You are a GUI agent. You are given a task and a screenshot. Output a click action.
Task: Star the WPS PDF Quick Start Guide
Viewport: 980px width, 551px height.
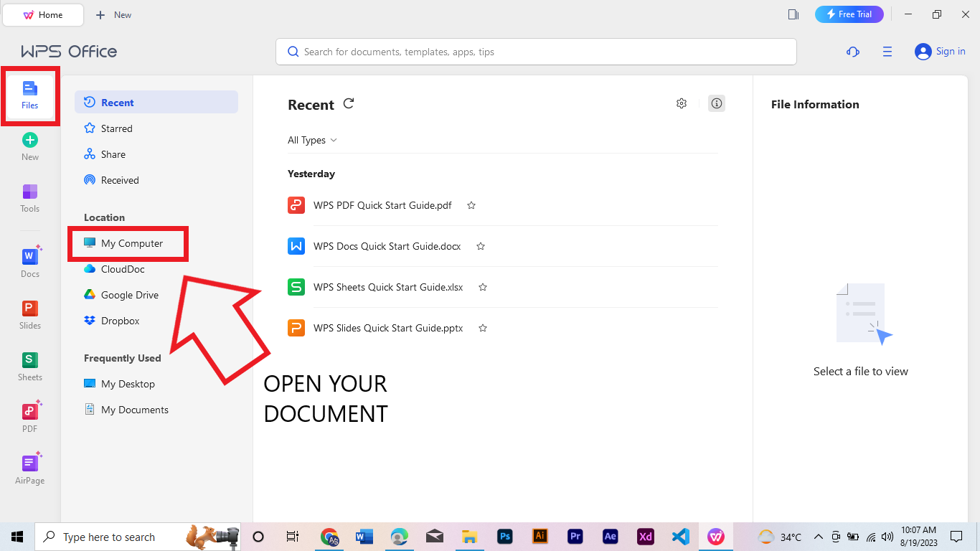471,205
